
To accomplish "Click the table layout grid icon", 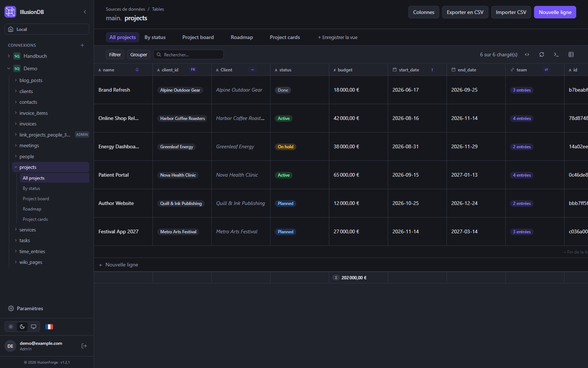I will [x=571, y=54].
